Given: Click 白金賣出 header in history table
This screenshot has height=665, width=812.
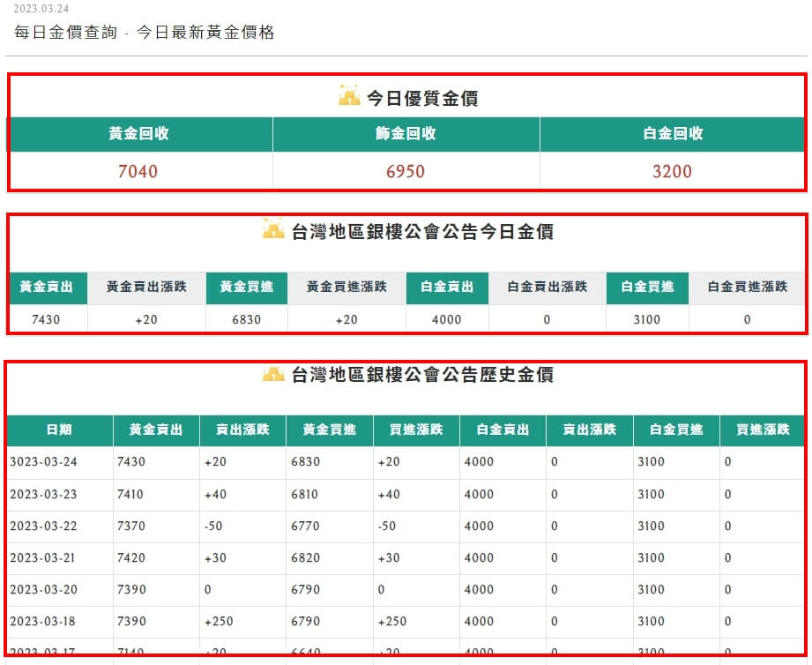Looking at the screenshot, I should pyautogui.click(x=503, y=430).
